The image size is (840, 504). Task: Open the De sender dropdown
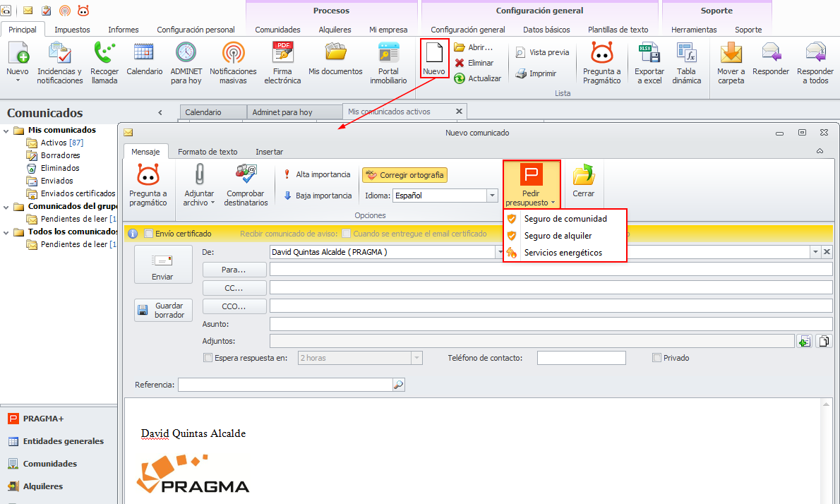(x=500, y=252)
